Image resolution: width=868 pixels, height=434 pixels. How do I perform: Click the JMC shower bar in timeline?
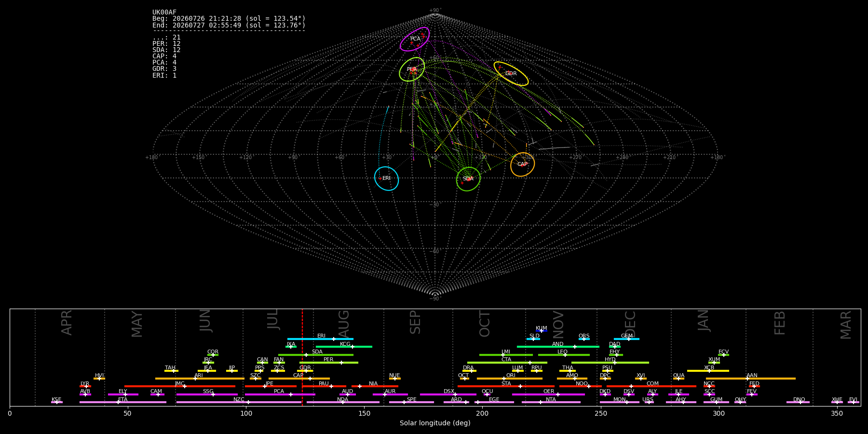click(x=180, y=386)
